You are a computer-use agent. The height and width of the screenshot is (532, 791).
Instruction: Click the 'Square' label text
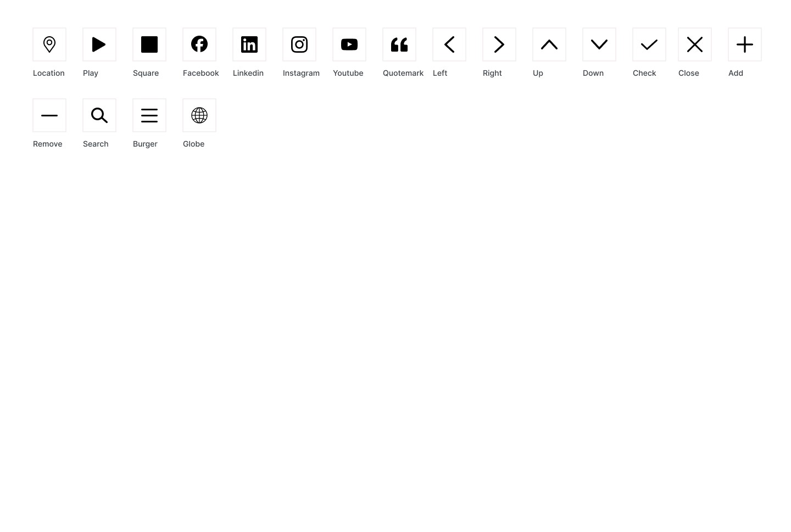pos(146,73)
